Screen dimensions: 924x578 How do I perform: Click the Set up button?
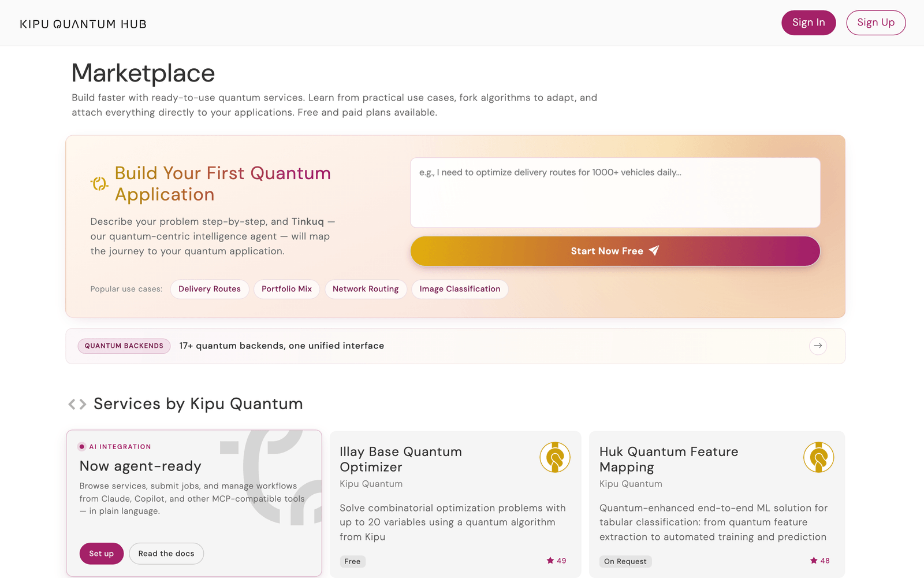point(102,554)
